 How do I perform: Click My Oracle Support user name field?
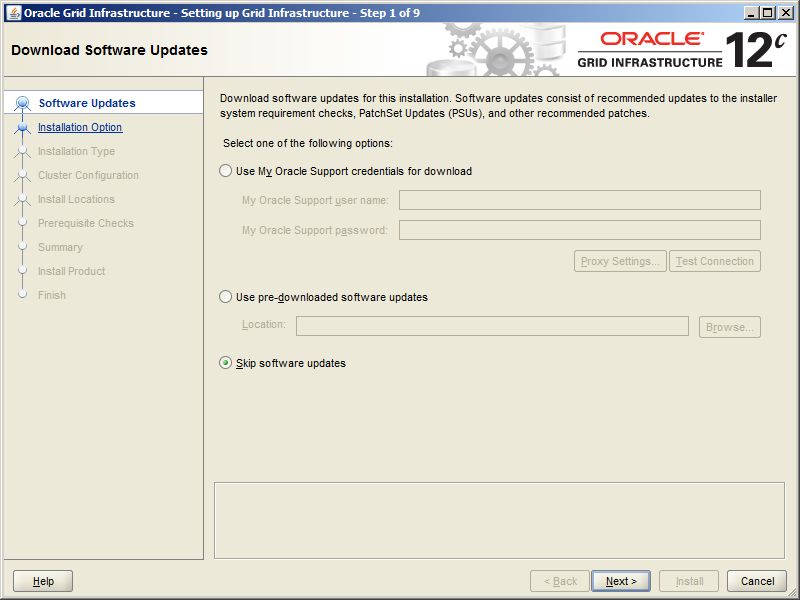tap(580, 200)
